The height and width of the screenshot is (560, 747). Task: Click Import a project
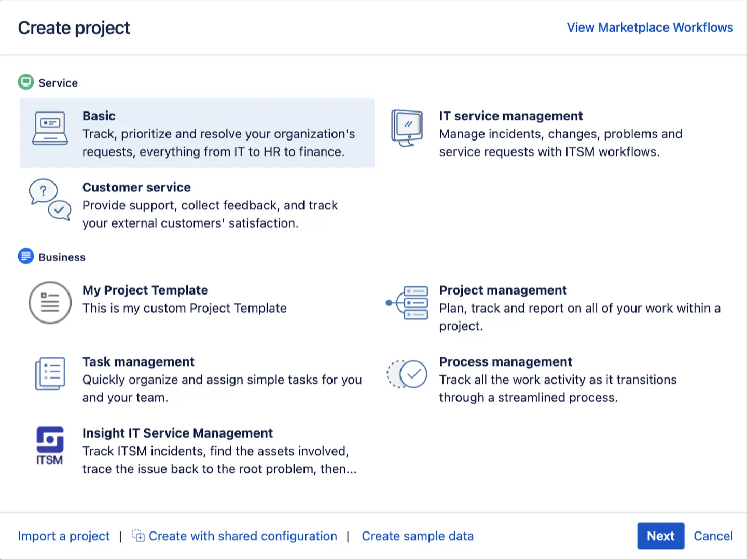point(63,536)
